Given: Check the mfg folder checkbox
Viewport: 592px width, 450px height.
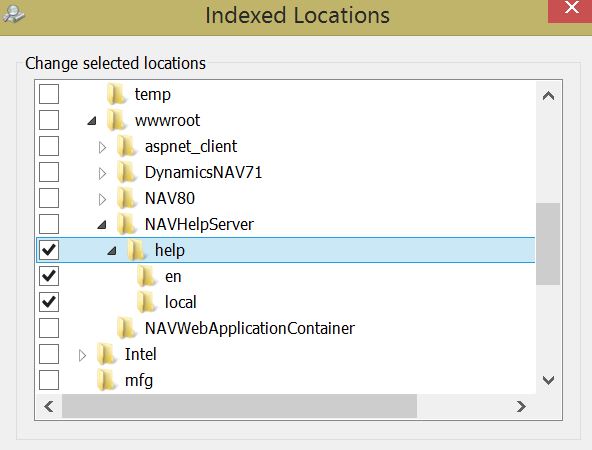Looking at the screenshot, I should pyautogui.click(x=49, y=380).
